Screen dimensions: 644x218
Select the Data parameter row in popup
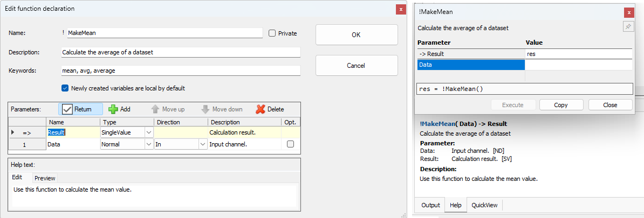471,65
